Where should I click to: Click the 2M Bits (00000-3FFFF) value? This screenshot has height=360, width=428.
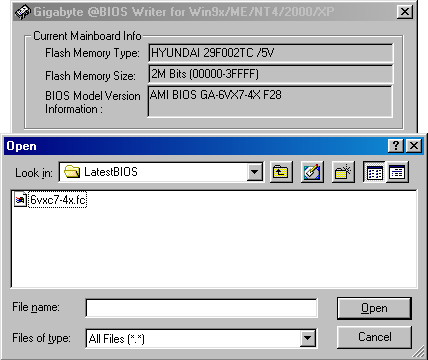pos(205,74)
